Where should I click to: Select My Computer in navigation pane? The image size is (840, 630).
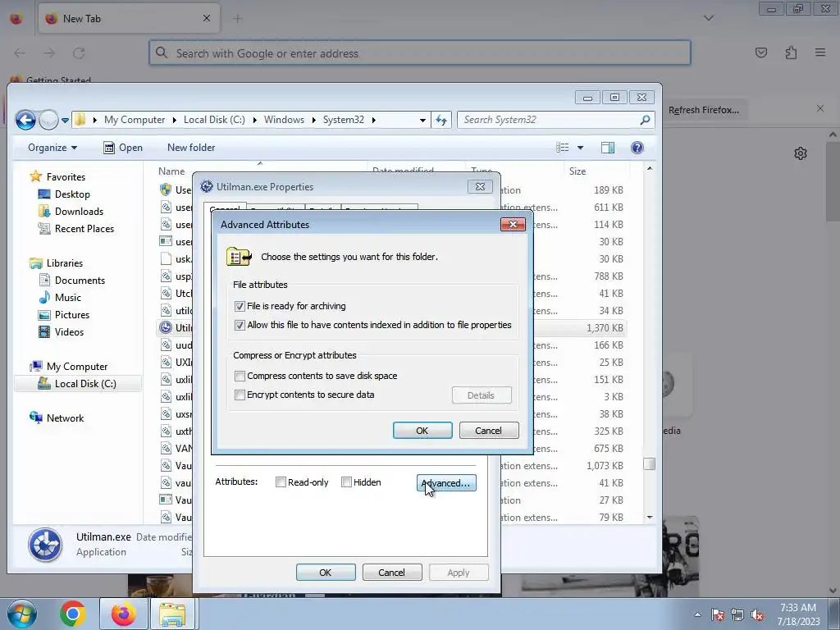click(69, 367)
